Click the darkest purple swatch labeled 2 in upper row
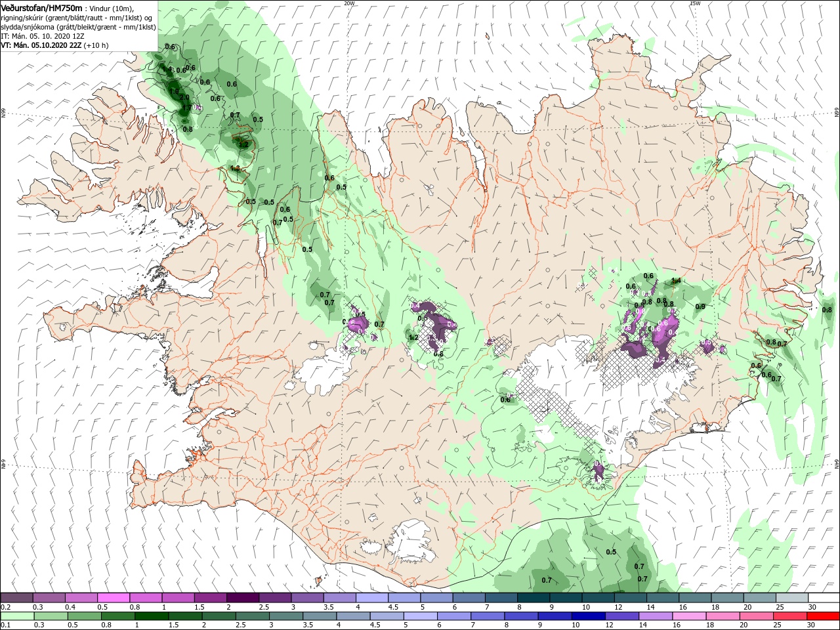This screenshot has height=630, width=840. pyautogui.click(x=243, y=598)
